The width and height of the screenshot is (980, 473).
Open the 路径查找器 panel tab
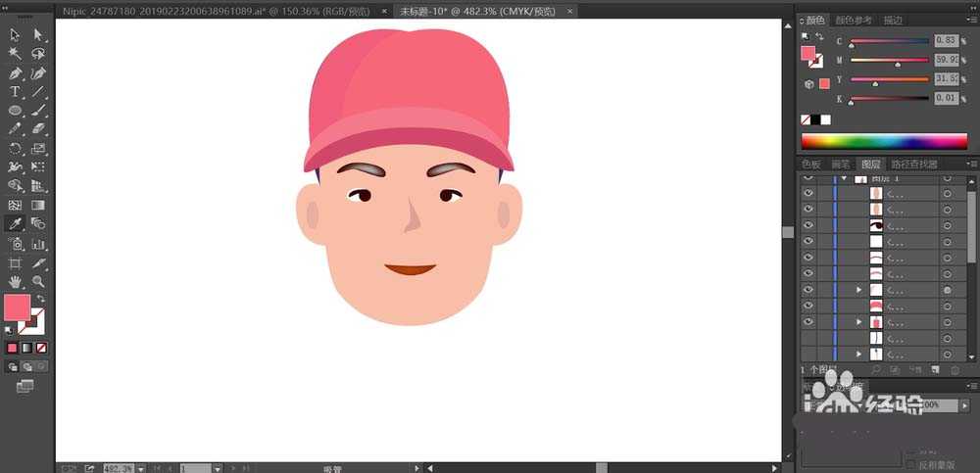(913, 165)
